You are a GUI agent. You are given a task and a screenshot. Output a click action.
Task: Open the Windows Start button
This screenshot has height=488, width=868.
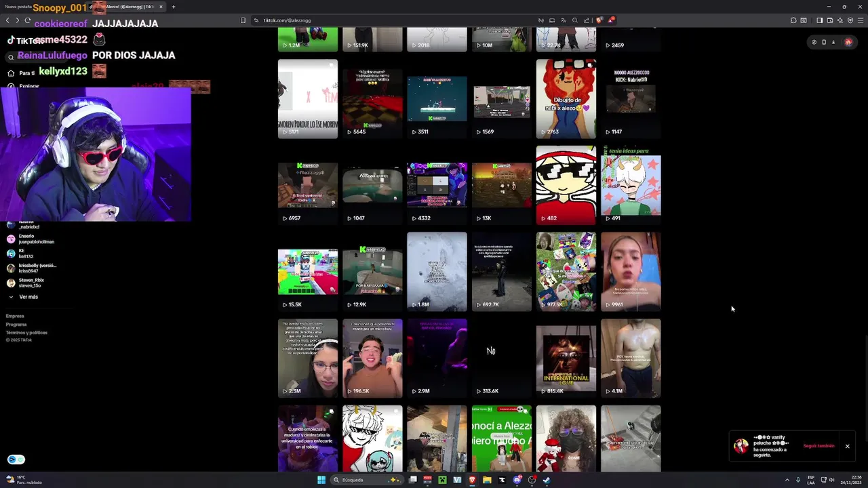[321, 480]
